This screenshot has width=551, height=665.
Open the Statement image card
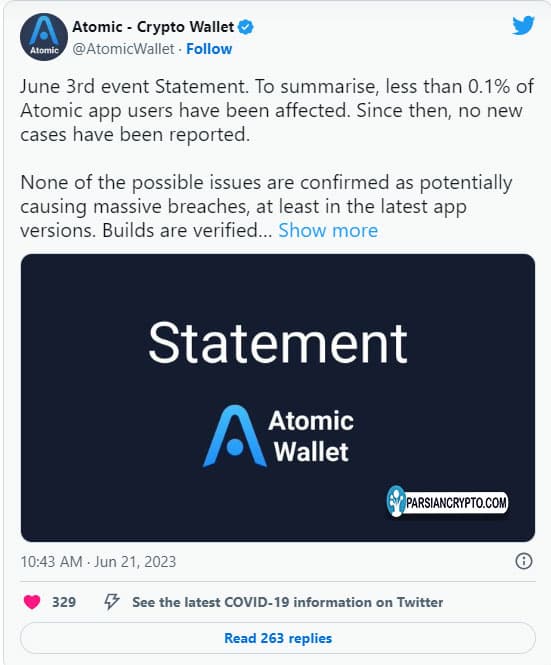click(x=278, y=398)
